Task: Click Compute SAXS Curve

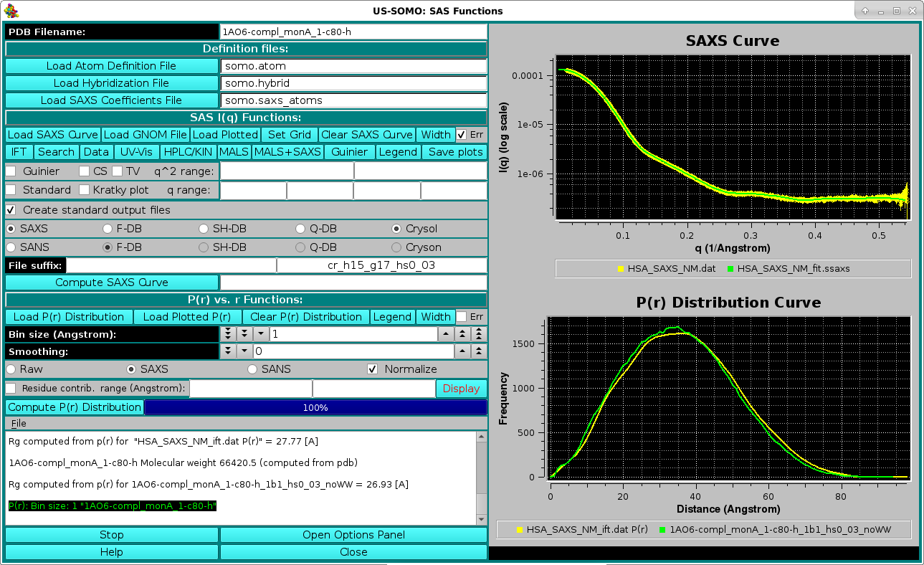Action: tap(111, 282)
